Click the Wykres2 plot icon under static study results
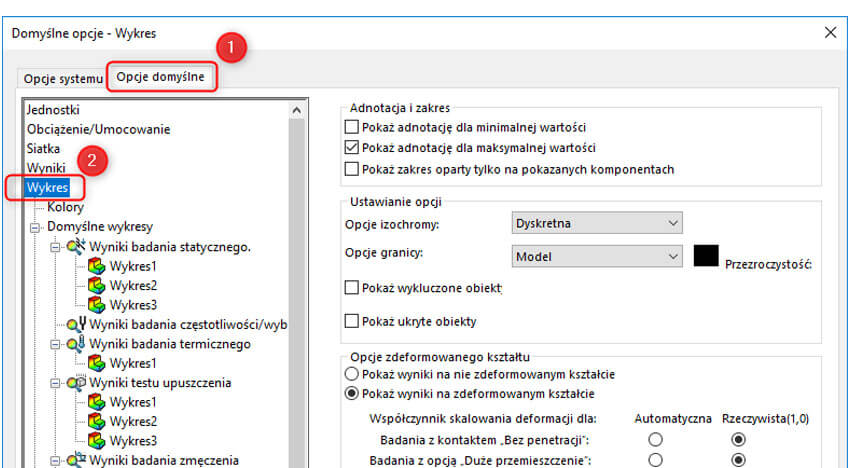This screenshot has height=468, width=850. coord(96,286)
